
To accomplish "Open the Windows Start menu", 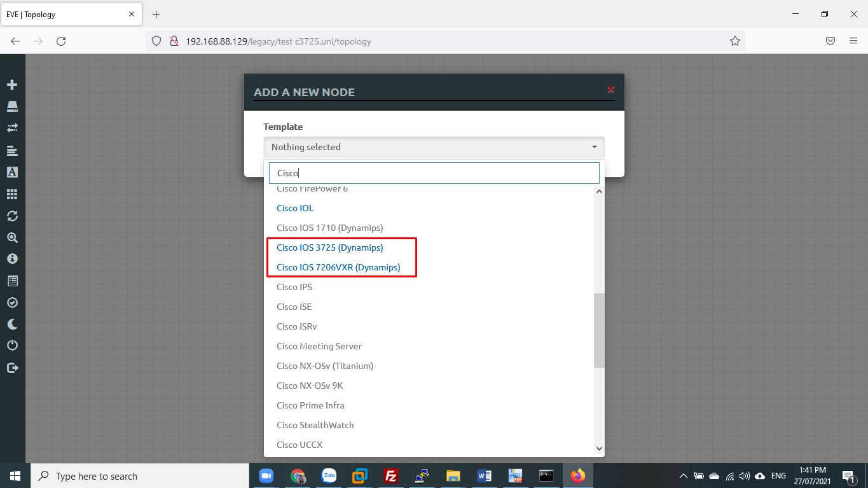I will click(x=15, y=476).
